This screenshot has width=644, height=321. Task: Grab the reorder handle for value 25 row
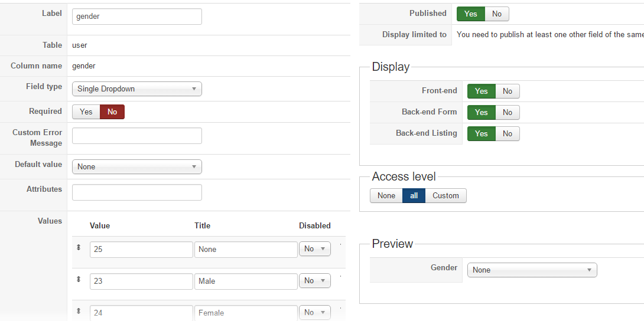point(79,247)
